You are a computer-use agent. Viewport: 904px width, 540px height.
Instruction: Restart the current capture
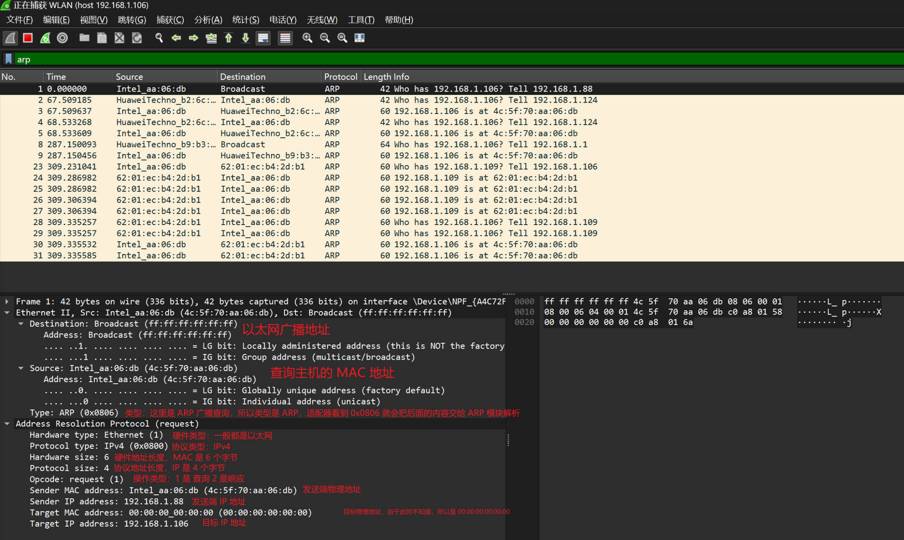pos(45,38)
